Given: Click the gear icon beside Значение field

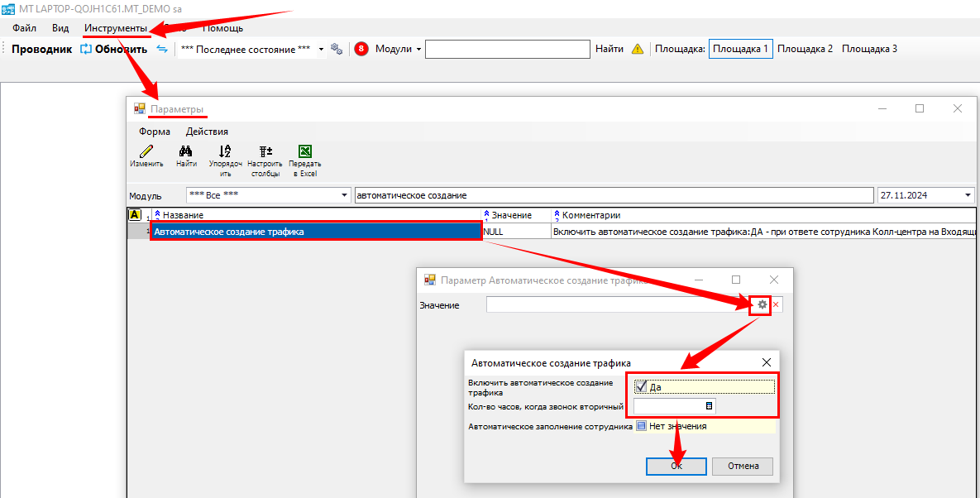Looking at the screenshot, I should coord(762,305).
